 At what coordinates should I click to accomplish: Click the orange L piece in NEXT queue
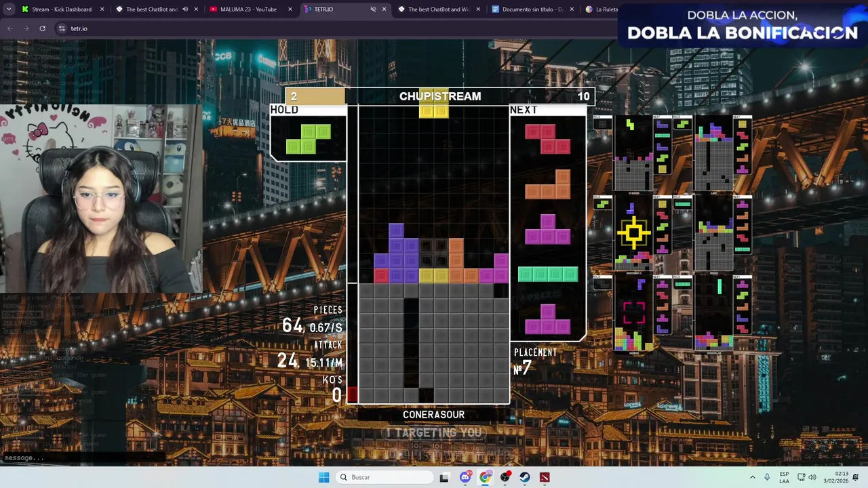click(x=547, y=184)
